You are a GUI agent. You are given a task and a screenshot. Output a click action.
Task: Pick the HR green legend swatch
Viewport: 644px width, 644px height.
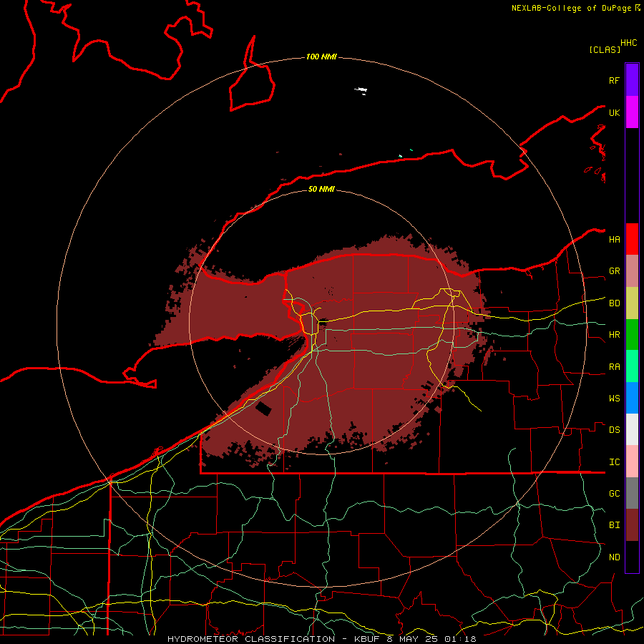[x=632, y=335]
